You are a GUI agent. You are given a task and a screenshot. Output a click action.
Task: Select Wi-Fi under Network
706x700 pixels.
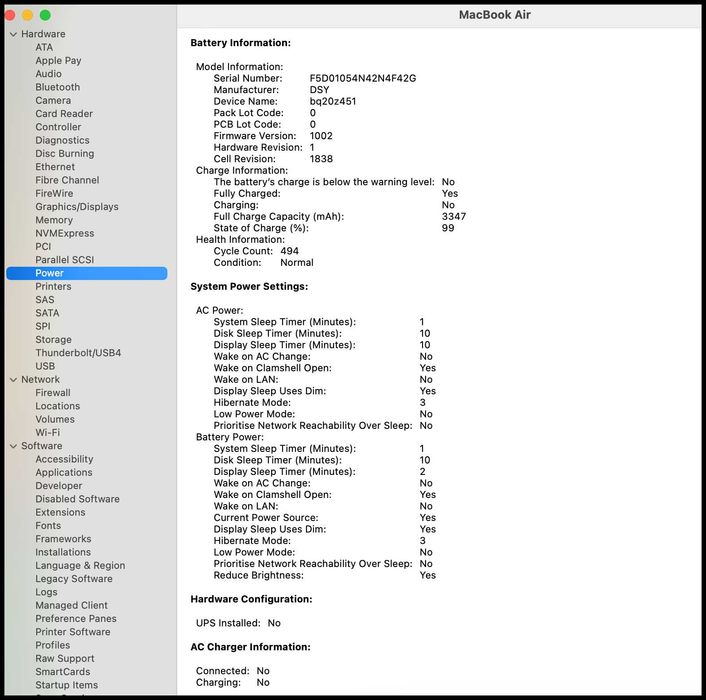tap(48, 433)
